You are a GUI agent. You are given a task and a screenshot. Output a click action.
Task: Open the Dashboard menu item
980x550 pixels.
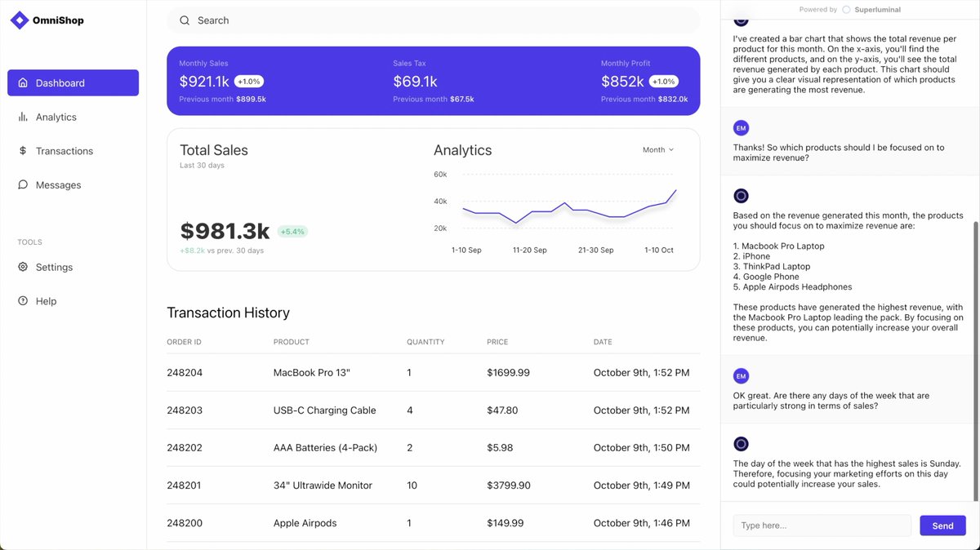[73, 83]
